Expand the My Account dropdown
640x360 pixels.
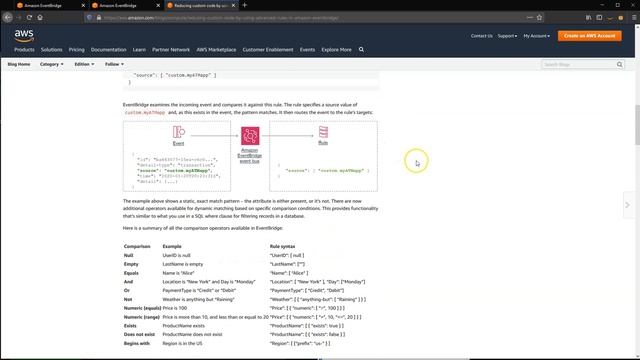[x=536, y=36]
